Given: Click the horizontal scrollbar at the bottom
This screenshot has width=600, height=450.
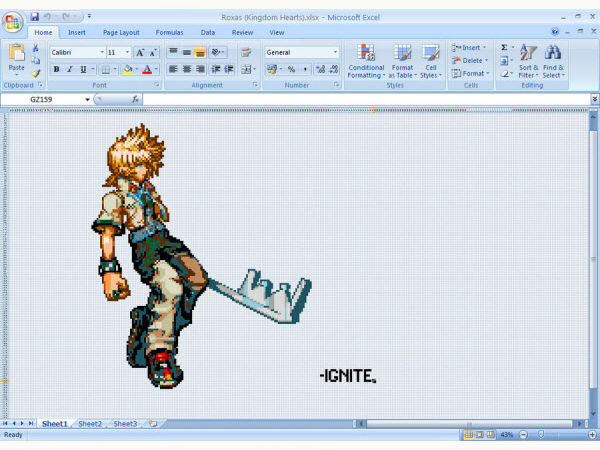Looking at the screenshot, I should coord(370,424).
